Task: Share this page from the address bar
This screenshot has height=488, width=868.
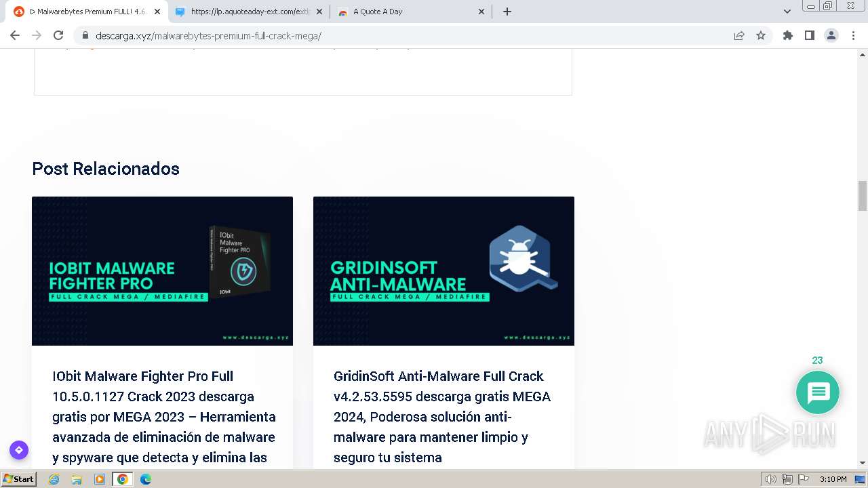Action: tap(739, 35)
